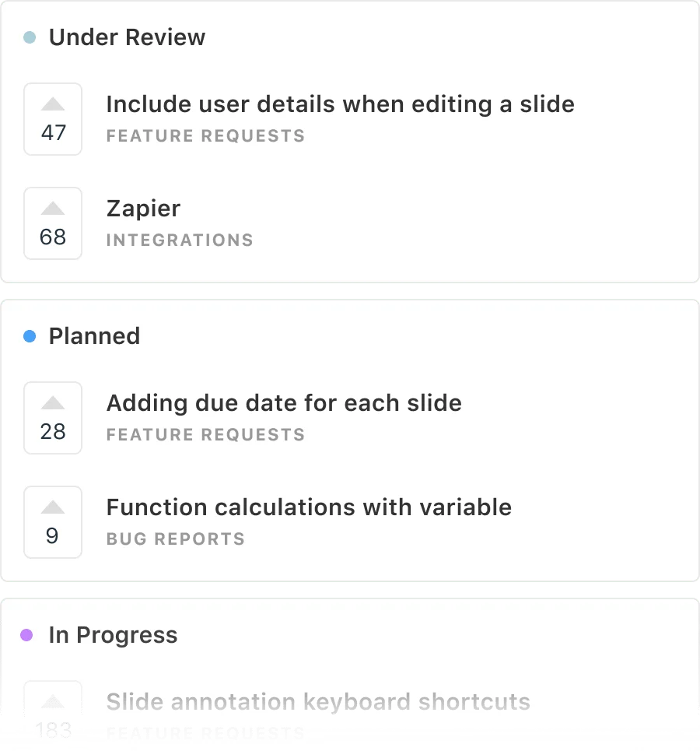Click the upvote triangle showing 9 votes
700x751 pixels.
tap(52, 507)
